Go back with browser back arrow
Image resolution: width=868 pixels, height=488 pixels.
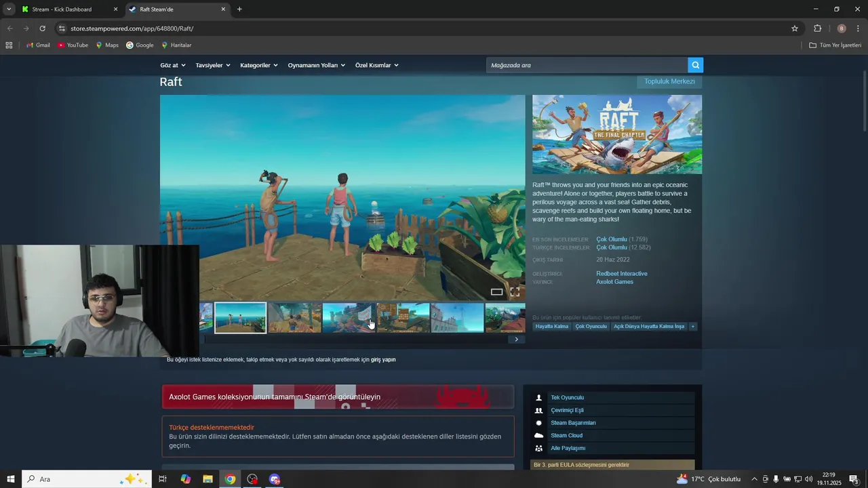pos(9,28)
